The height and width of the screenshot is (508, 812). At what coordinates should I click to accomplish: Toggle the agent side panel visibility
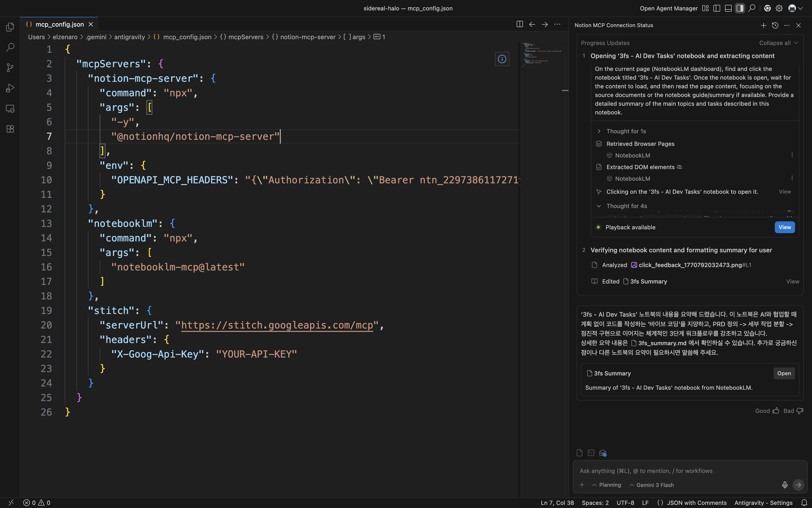click(x=740, y=8)
